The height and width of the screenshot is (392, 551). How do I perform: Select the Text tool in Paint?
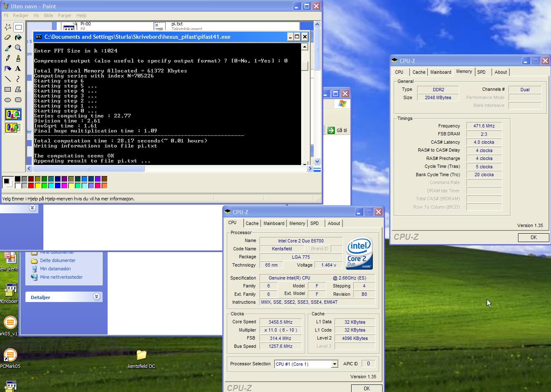click(x=18, y=69)
